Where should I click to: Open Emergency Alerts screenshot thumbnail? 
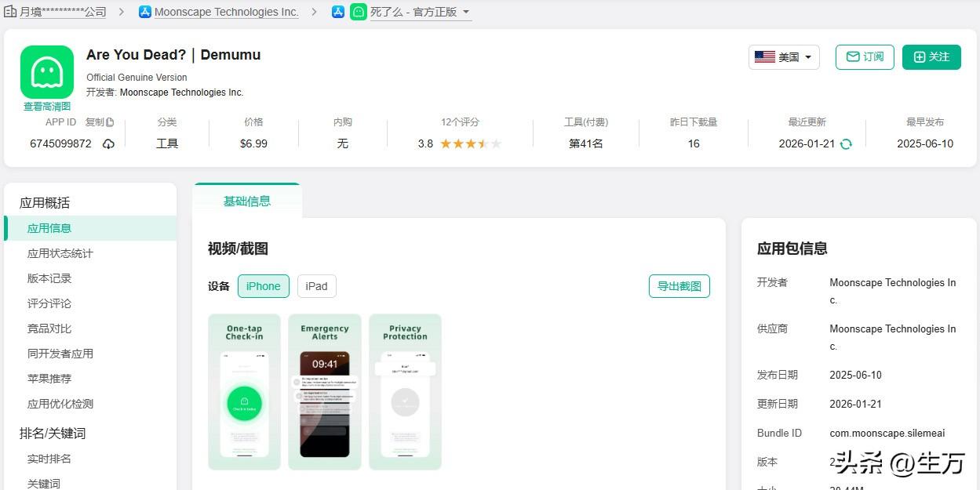coord(325,392)
